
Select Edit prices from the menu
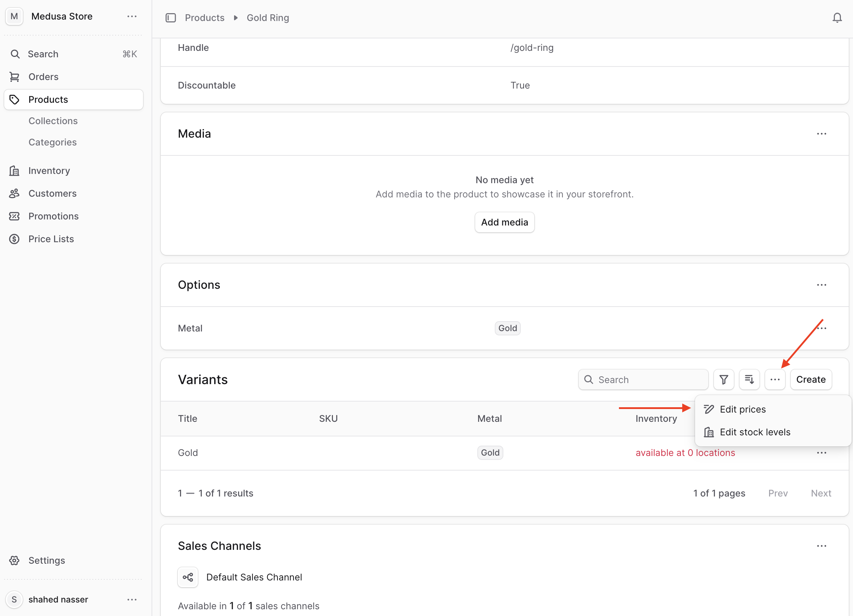(x=743, y=409)
